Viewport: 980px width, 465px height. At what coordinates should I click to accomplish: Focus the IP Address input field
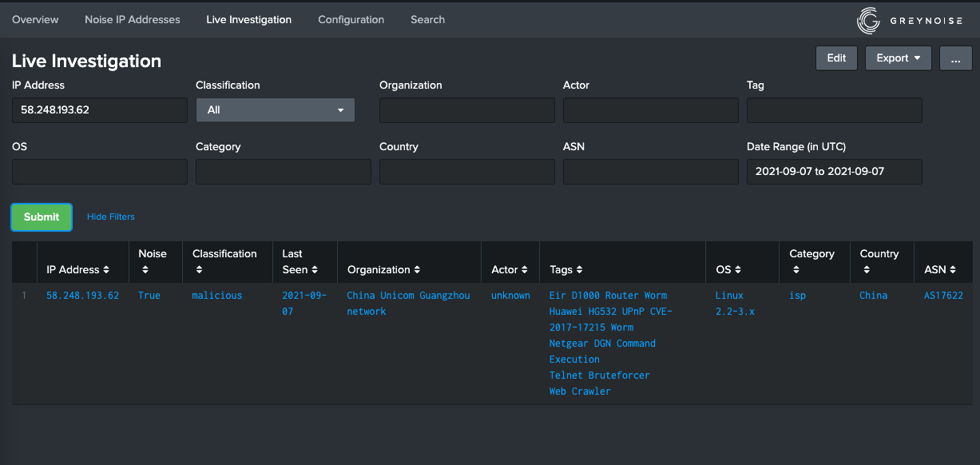click(100, 110)
